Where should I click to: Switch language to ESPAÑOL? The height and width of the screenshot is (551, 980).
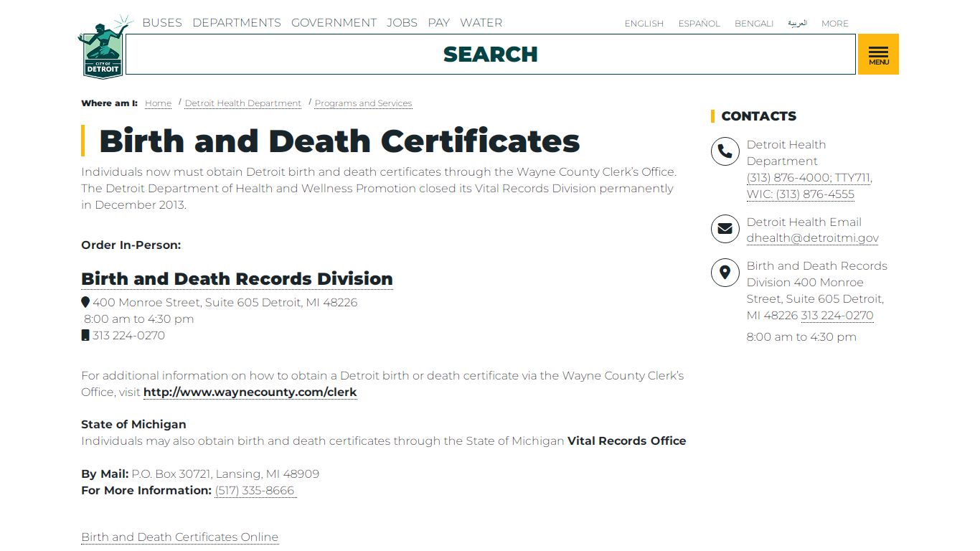[699, 24]
